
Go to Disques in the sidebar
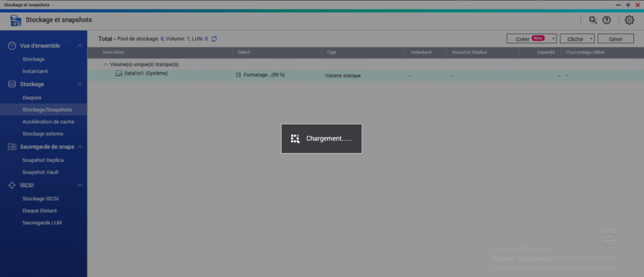pyautogui.click(x=32, y=97)
